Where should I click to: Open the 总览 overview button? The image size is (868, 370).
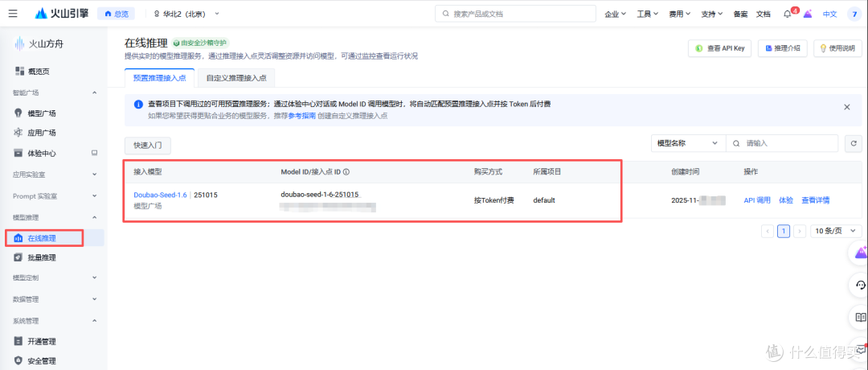(x=116, y=14)
